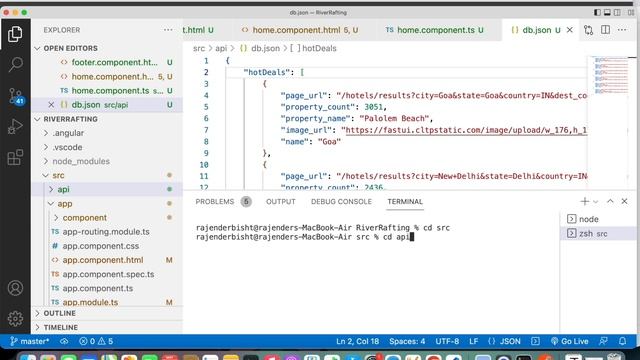This screenshot has height=360, width=640.
Task: Maximize the terminal panel size
Action: point(610,201)
